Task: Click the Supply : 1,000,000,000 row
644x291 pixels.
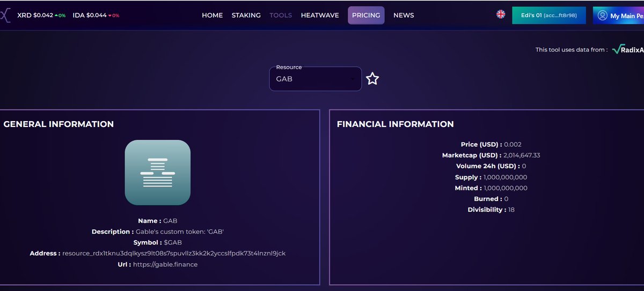Action: (491, 177)
